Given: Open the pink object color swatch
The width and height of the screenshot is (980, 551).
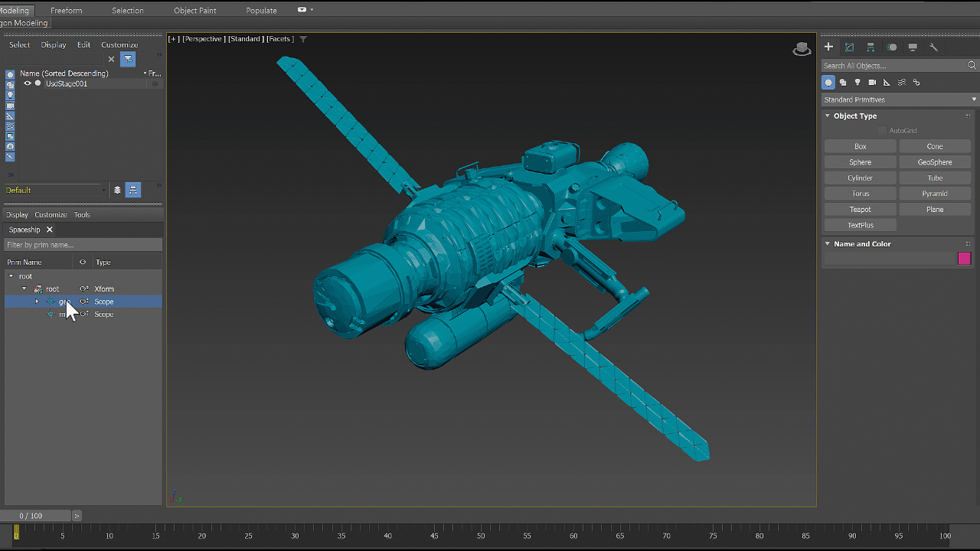Looking at the screenshot, I should (x=964, y=259).
